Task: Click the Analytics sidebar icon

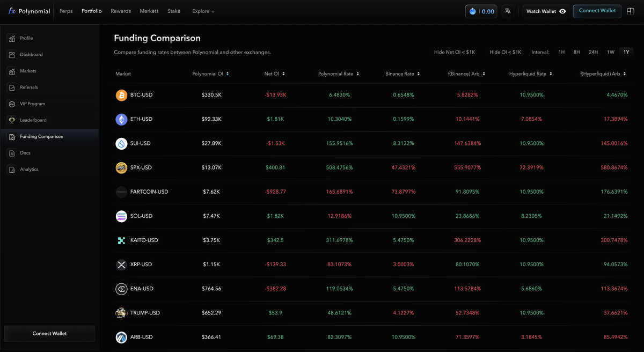Action: pos(12,170)
